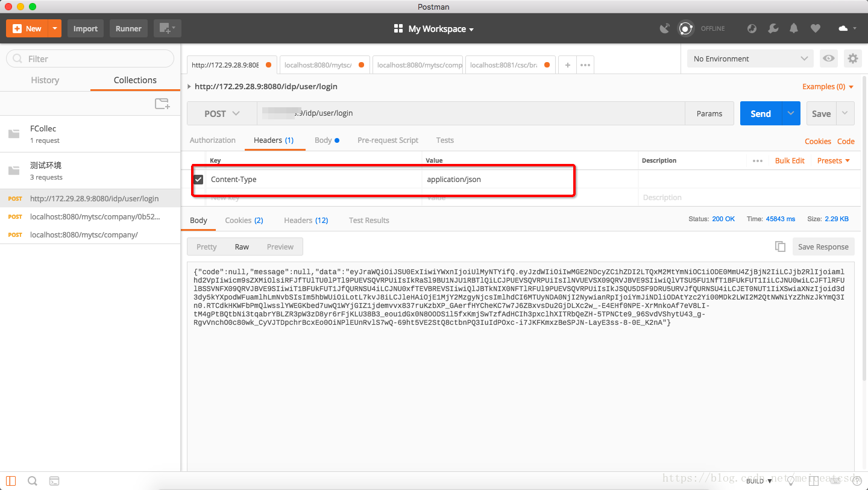Open the Test Results tab
The width and height of the screenshot is (868, 490).
(369, 221)
